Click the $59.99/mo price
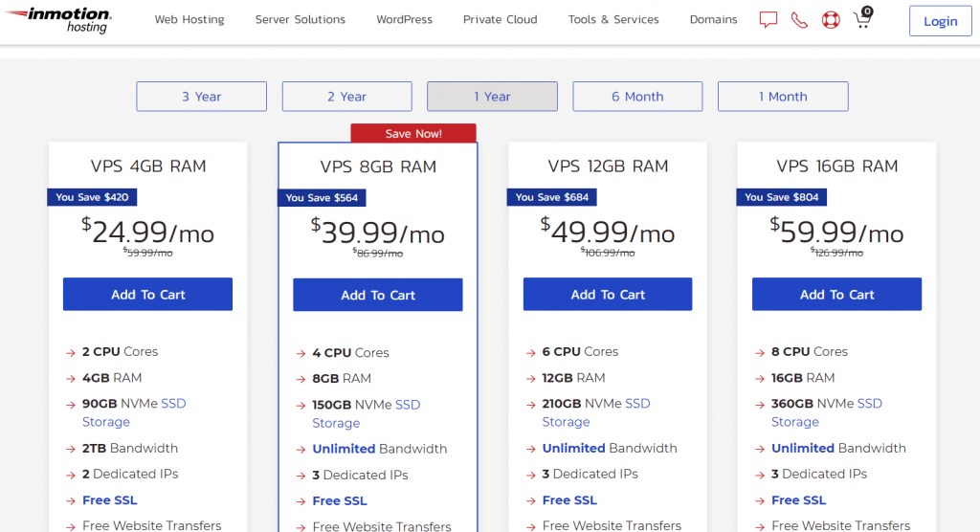Viewport: 980px width, 532px height. 836,232
